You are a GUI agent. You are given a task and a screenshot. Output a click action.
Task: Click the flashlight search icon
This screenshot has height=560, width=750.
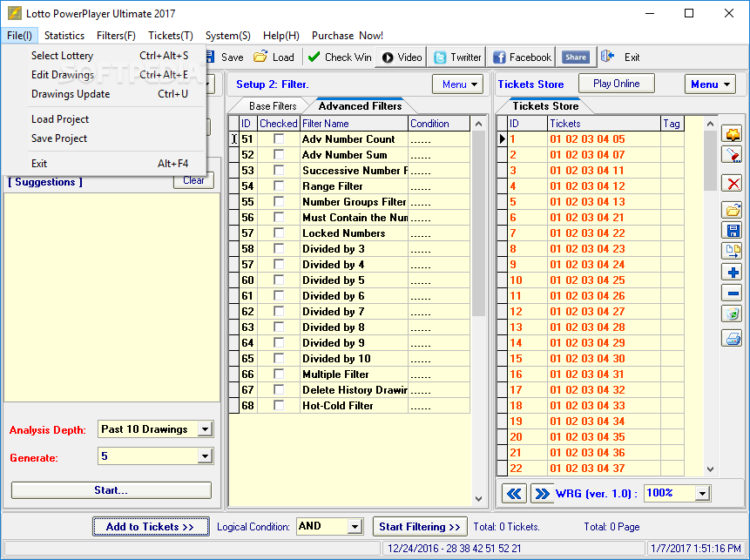pos(733,155)
